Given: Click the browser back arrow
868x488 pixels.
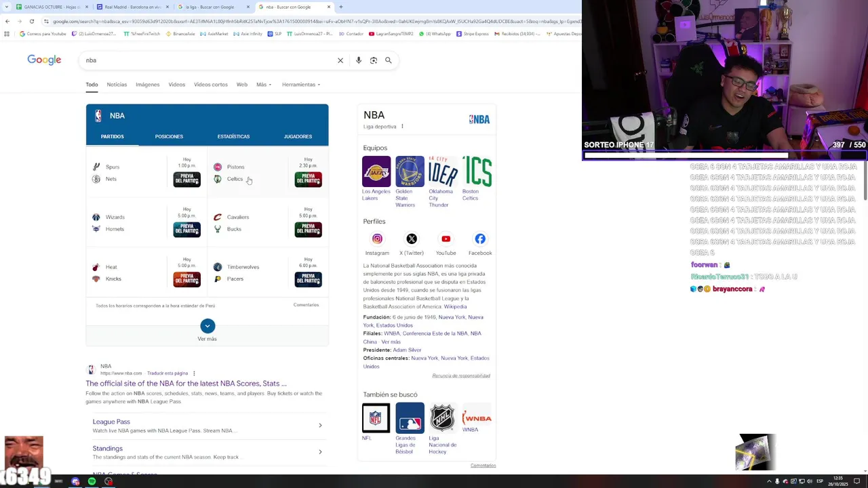Looking at the screenshot, I should (7, 21).
